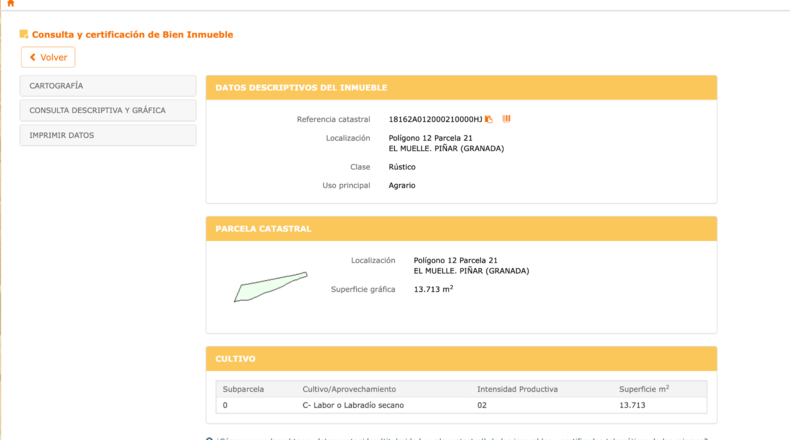This screenshot has height=440, width=790.
Task: Open the CARTOGRAFÍA menu item
Action: pos(108,86)
